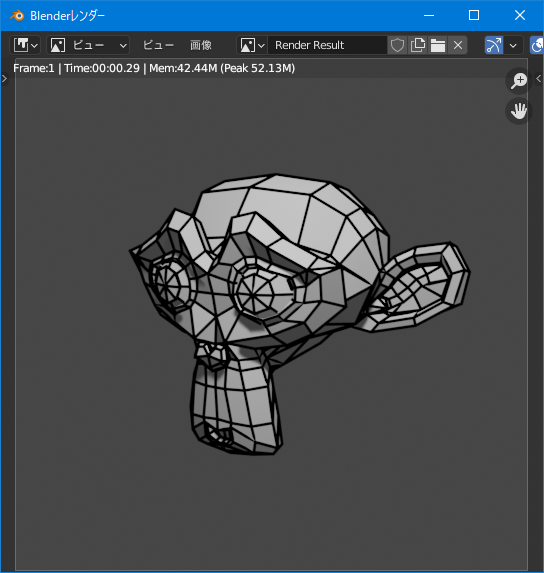Open the ビュー mode dropdown
The width and height of the screenshot is (544, 573).
click(88, 45)
